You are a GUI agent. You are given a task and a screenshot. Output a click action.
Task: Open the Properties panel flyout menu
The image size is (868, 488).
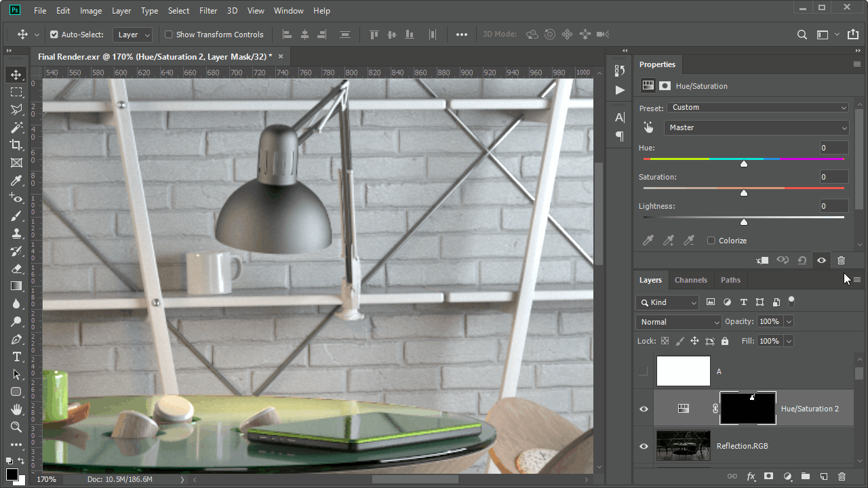pos(857,64)
